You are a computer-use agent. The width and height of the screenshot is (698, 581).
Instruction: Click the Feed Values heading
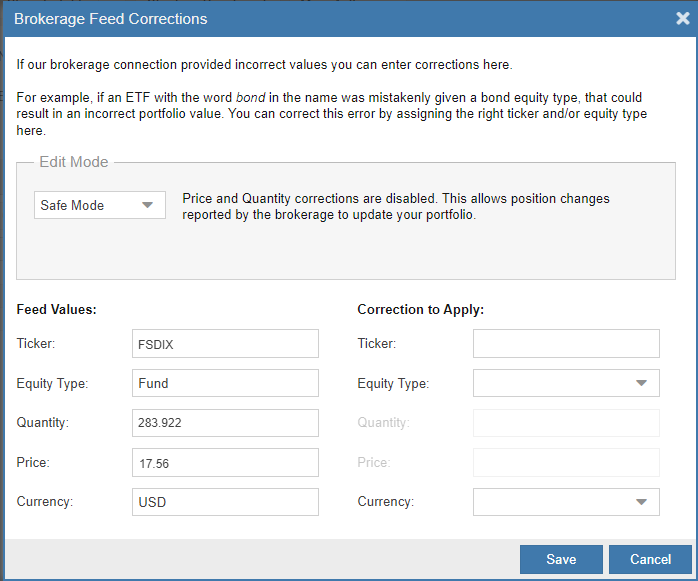(x=56, y=310)
